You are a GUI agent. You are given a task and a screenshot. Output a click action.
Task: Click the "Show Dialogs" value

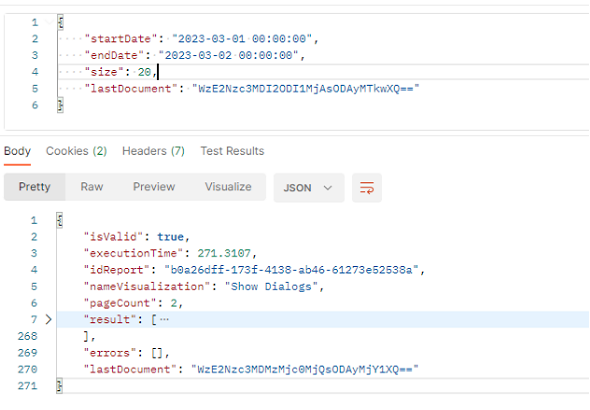271,287
